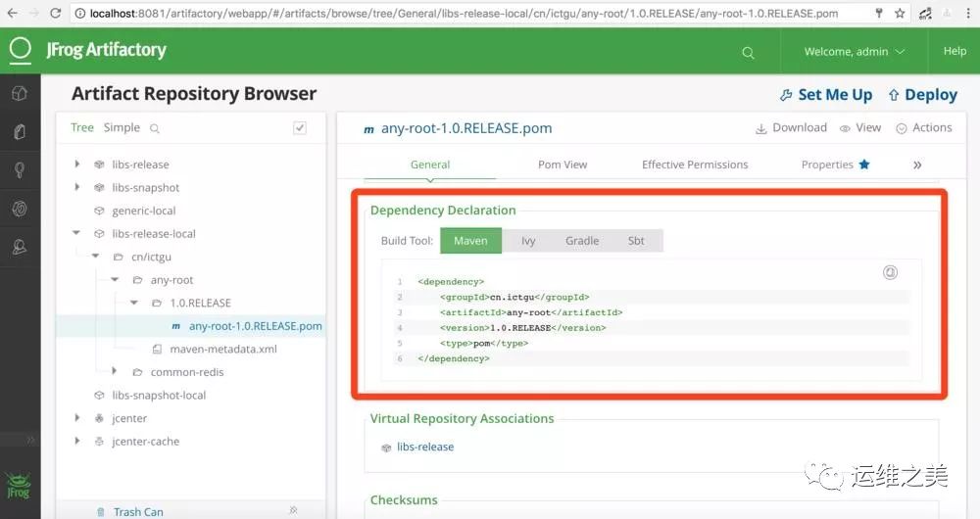Expand jcenter-cache repository node

pos(76,441)
